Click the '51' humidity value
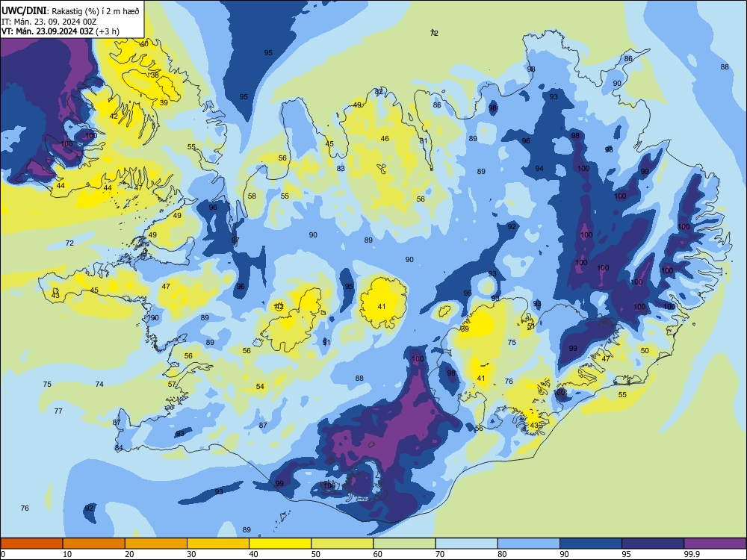Screen dimensions: 747x560 pyautogui.click(x=531, y=326)
